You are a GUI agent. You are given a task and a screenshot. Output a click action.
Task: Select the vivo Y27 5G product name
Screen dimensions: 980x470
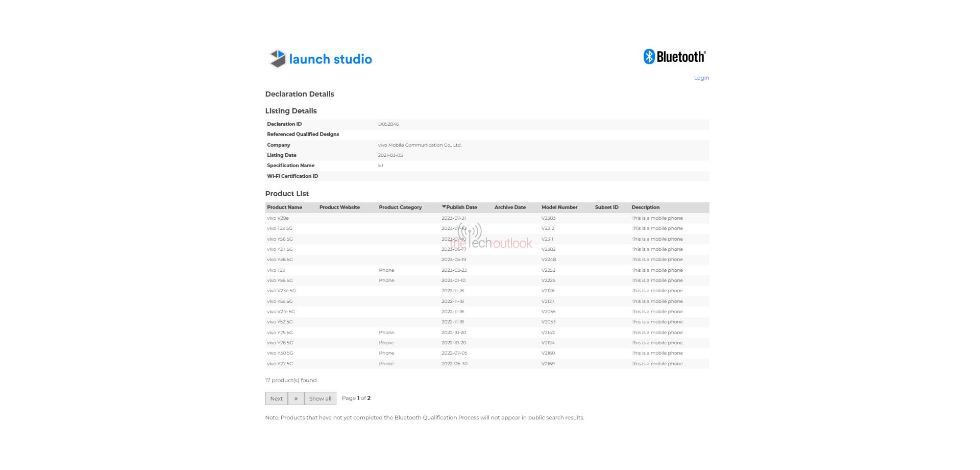[280, 249]
